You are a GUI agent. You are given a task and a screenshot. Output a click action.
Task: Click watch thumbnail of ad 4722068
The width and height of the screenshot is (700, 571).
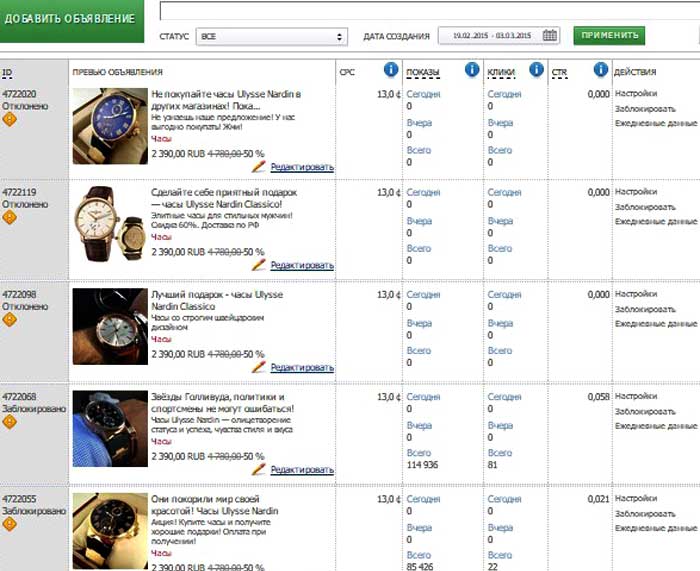point(110,429)
